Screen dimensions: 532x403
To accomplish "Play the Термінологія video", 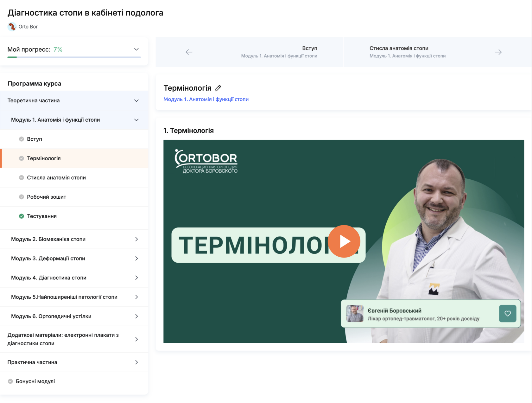I will click(344, 241).
